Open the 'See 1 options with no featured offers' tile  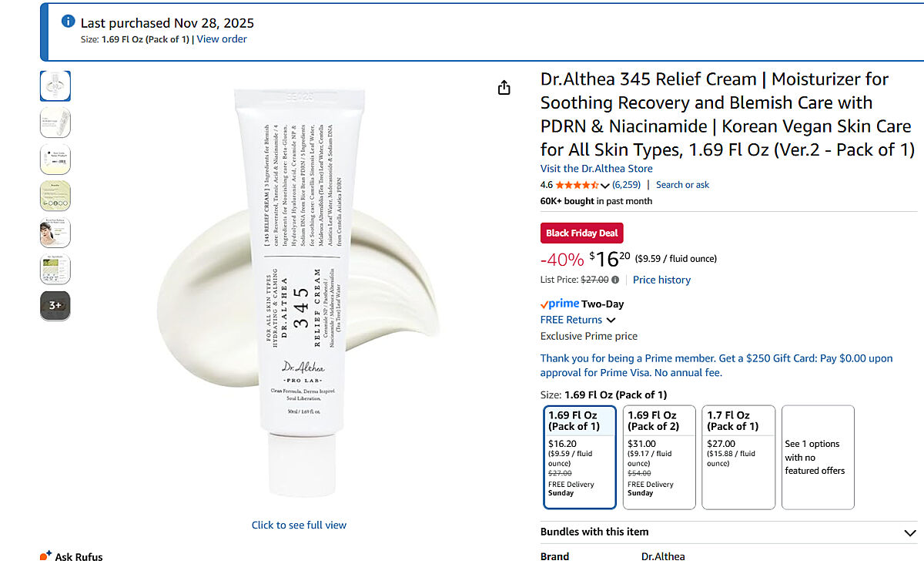pyautogui.click(x=818, y=457)
